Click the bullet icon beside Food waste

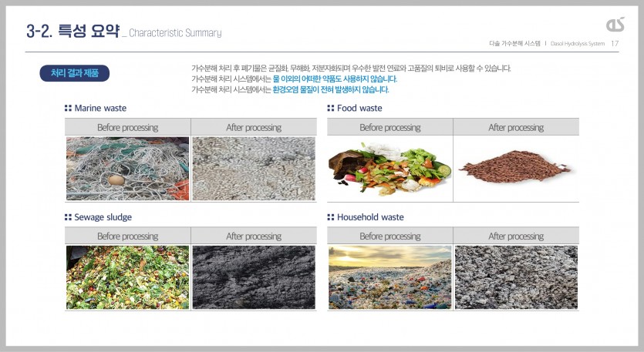click(331, 109)
